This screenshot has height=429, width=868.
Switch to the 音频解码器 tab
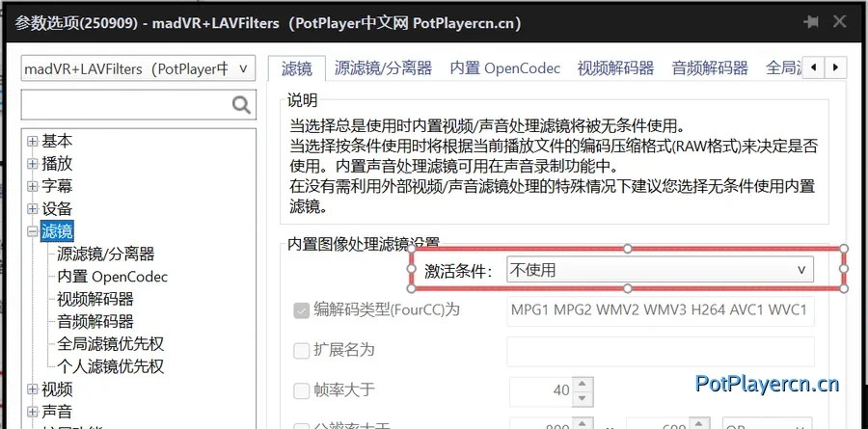coord(710,68)
